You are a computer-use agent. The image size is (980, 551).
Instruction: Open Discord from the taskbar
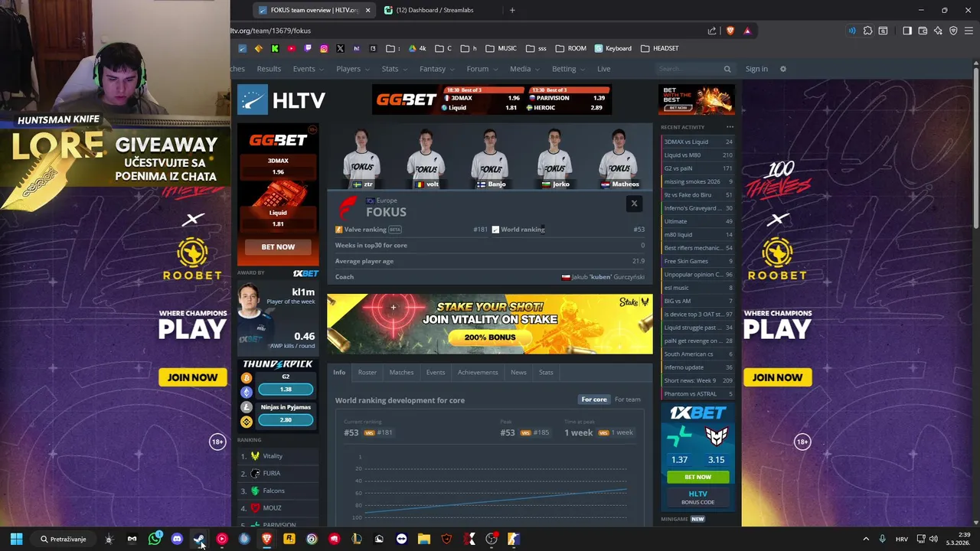pos(177,539)
